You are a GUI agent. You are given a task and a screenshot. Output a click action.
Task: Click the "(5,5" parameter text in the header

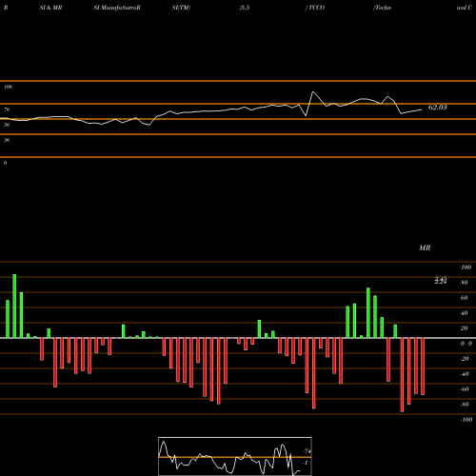(x=245, y=8)
